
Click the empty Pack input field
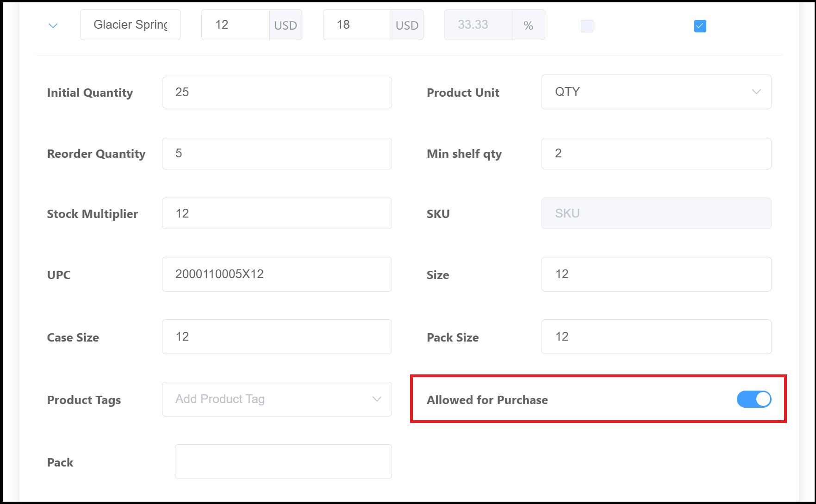(283, 461)
